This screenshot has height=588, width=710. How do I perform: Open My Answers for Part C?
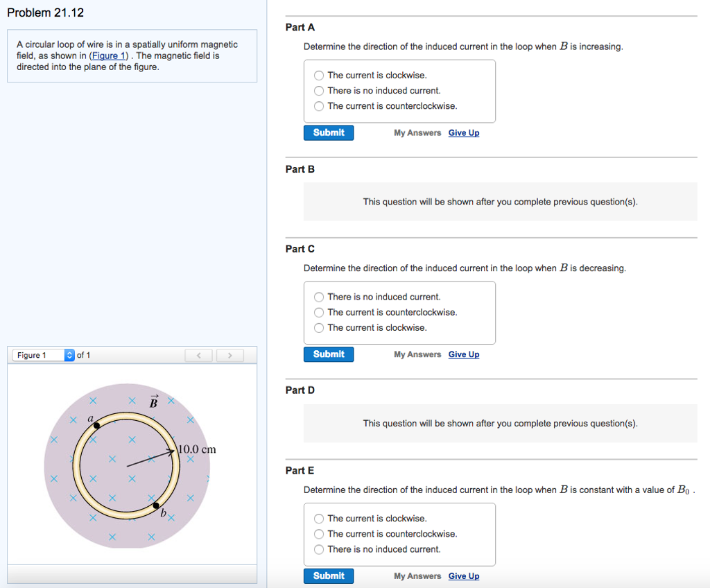(417, 354)
